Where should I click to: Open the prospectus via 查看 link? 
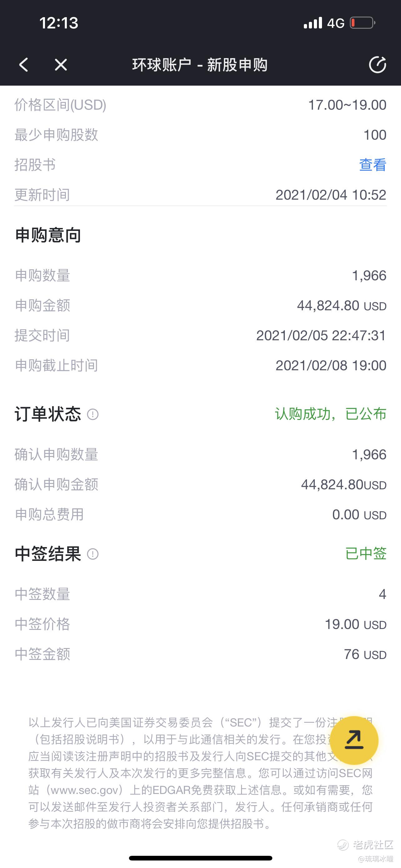point(373,165)
